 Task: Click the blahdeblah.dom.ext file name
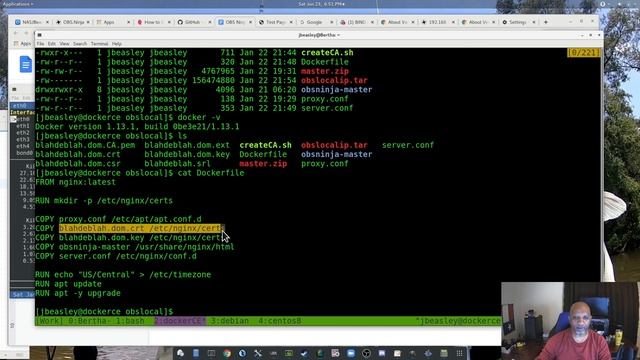(x=187, y=145)
